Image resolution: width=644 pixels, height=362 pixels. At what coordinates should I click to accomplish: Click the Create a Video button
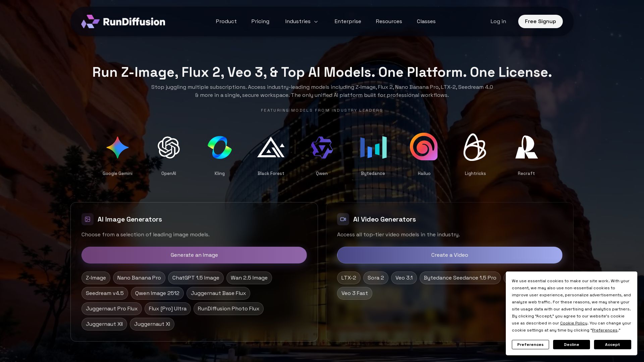[x=449, y=255]
